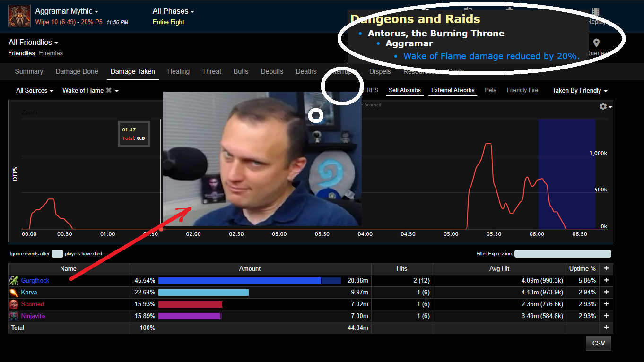This screenshot has width=644, height=362.
Task: Open the All Sources dropdown
Action: (35, 90)
